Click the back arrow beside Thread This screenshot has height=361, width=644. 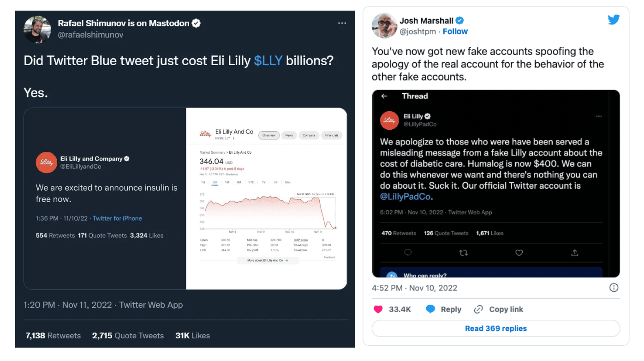tap(384, 96)
